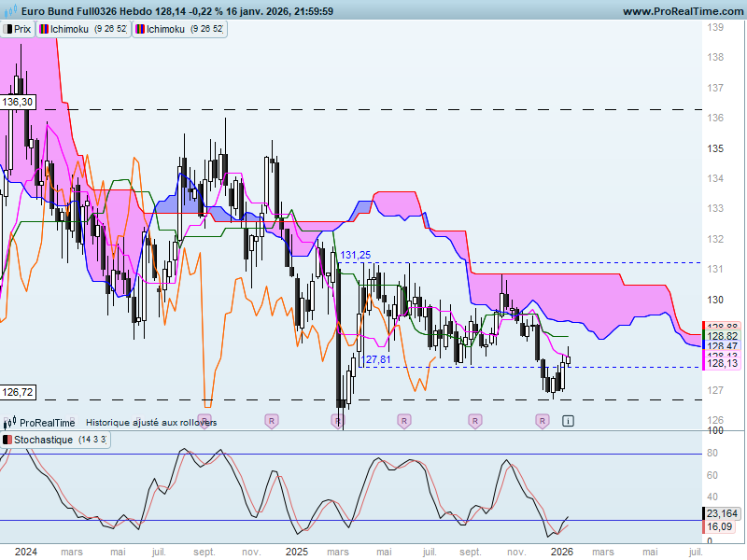Click the 131,25 dotted level label
This screenshot has height=560, width=747.
(356, 255)
